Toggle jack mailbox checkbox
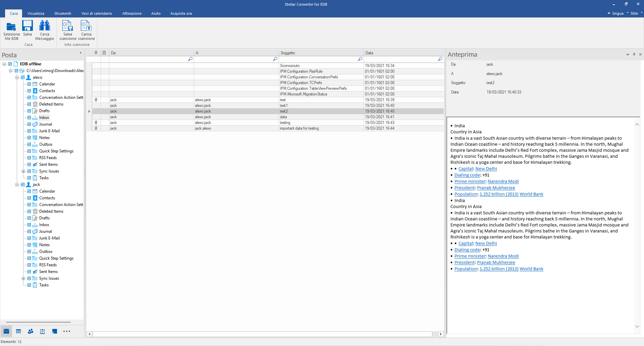 23,185
